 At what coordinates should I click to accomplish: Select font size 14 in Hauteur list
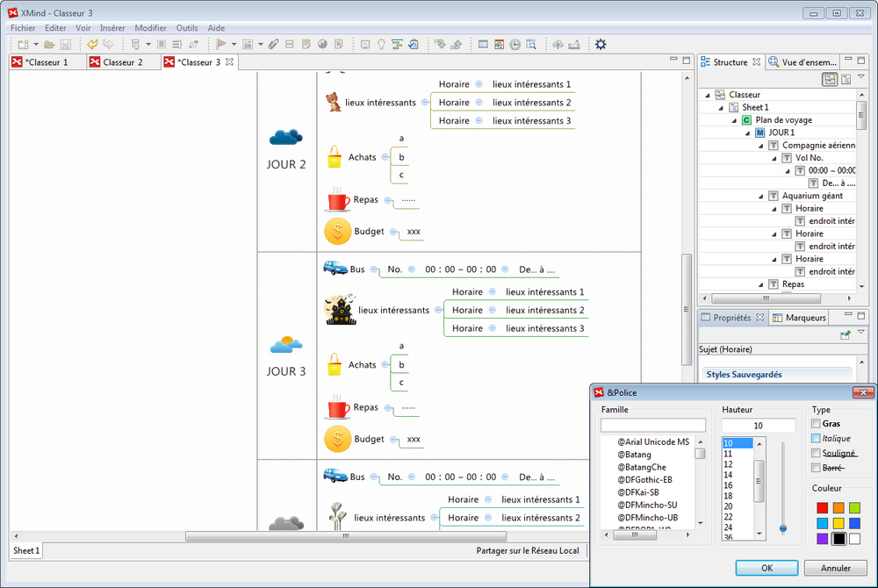(x=728, y=475)
